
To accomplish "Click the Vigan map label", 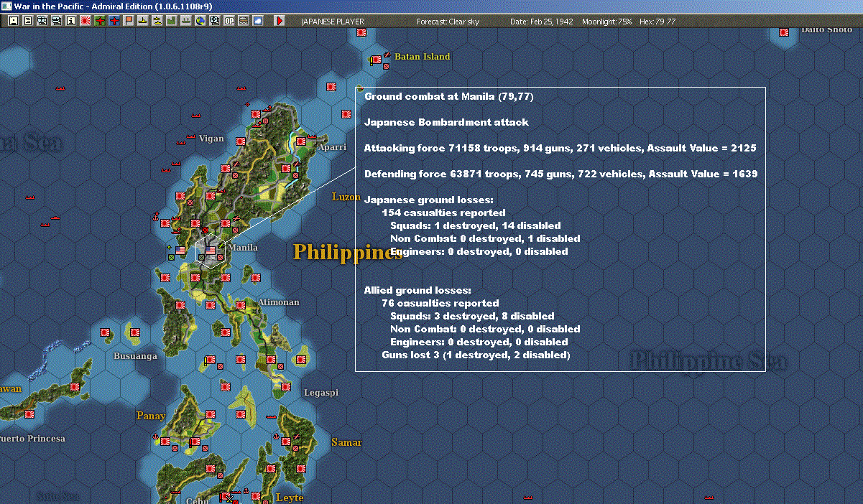I will click(211, 139).
